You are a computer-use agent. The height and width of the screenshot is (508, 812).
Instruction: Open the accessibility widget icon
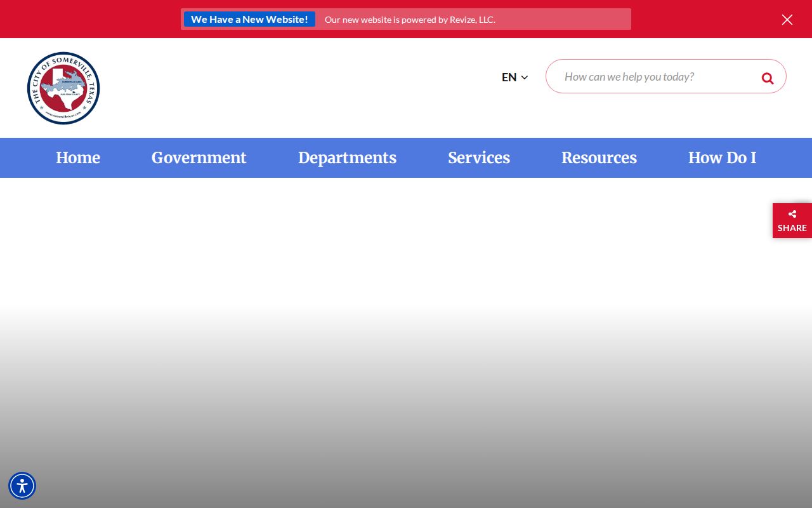click(x=22, y=486)
